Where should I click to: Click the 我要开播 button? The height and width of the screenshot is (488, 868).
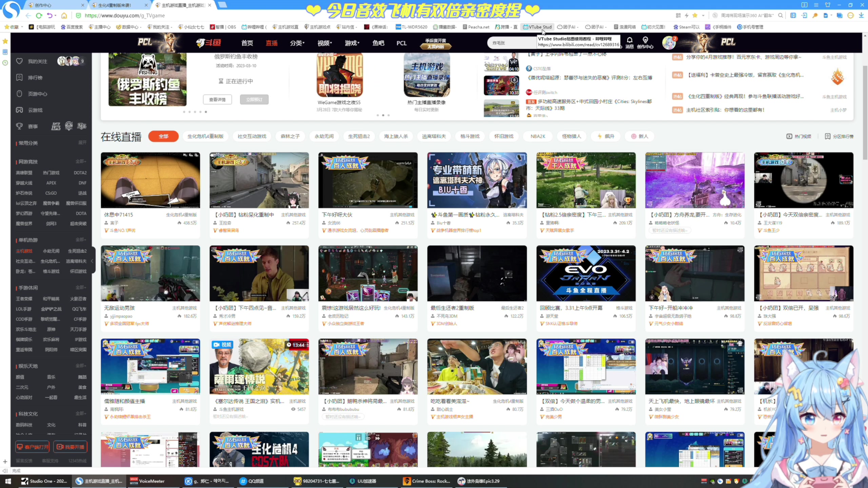tap(71, 447)
